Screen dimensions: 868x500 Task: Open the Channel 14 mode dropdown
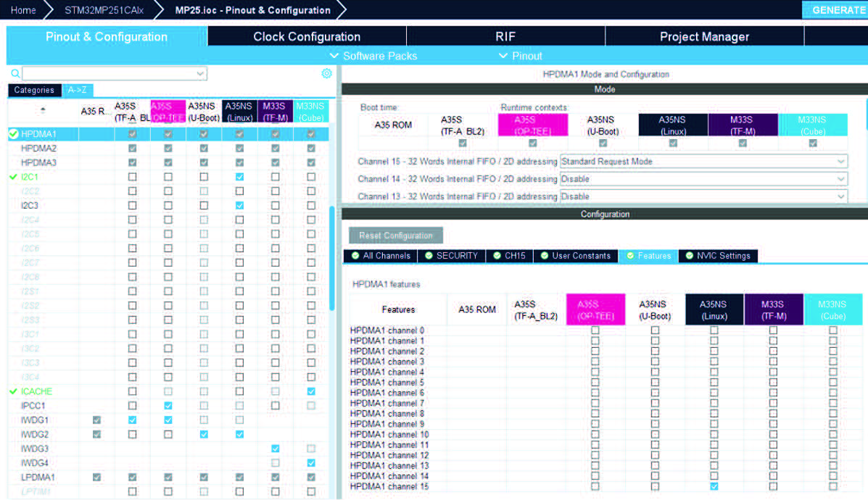pos(703,179)
